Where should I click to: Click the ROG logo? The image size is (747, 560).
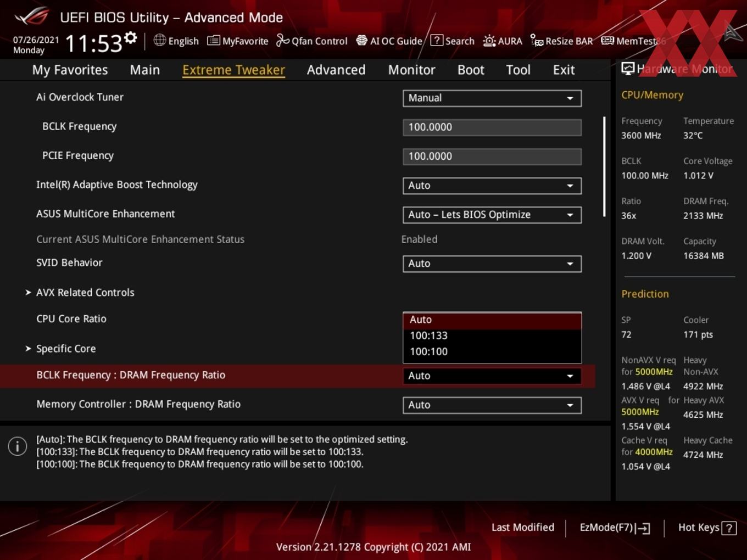(x=32, y=16)
